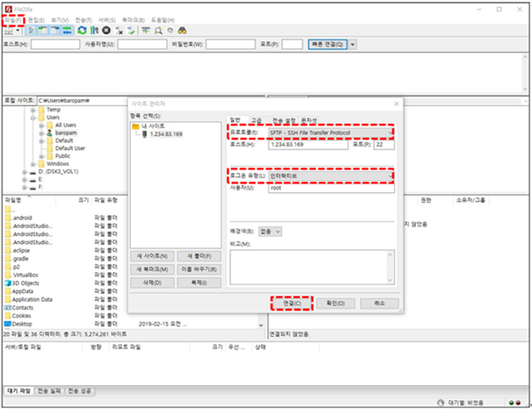Toggle the transfer queue display icon

(68, 31)
